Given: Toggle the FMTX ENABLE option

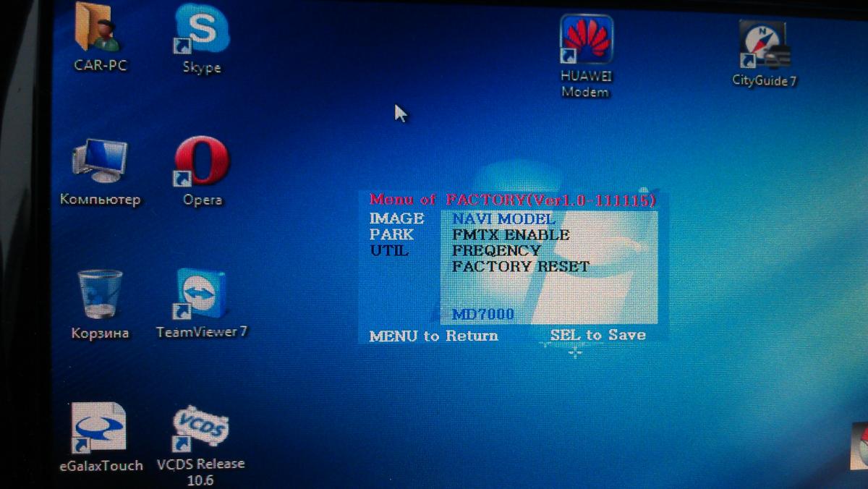Looking at the screenshot, I should click(511, 234).
